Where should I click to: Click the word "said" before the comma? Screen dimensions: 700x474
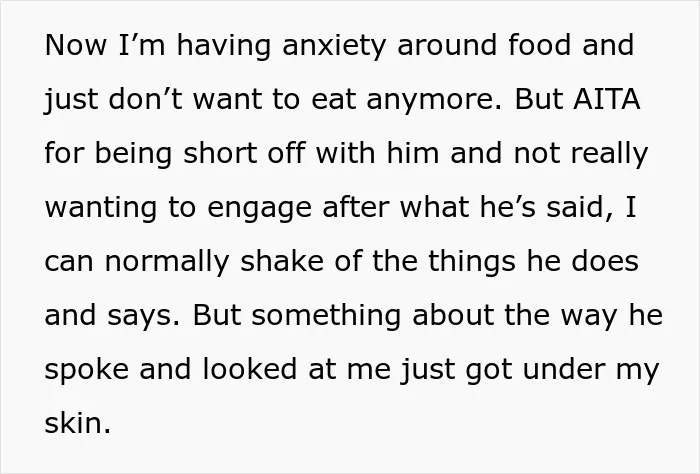tap(576, 206)
